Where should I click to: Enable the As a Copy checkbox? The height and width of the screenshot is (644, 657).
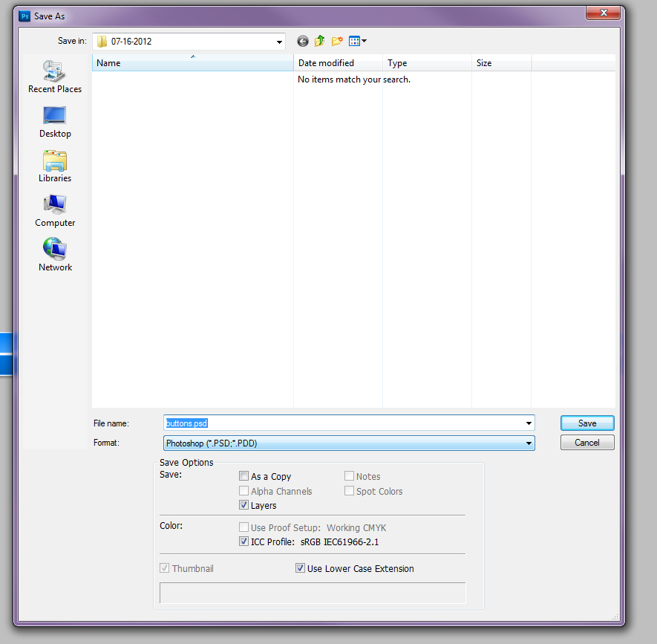pyautogui.click(x=244, y=476)
